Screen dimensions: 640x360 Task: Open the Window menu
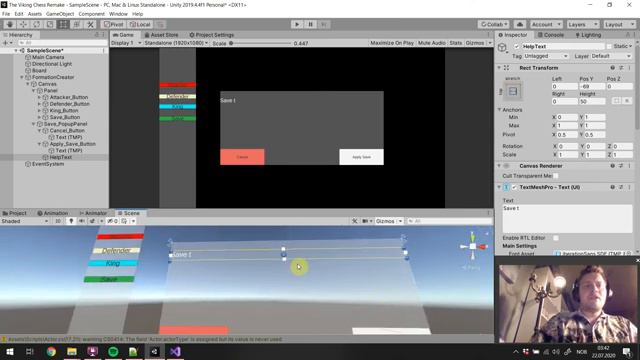click(x=118, y=14)
